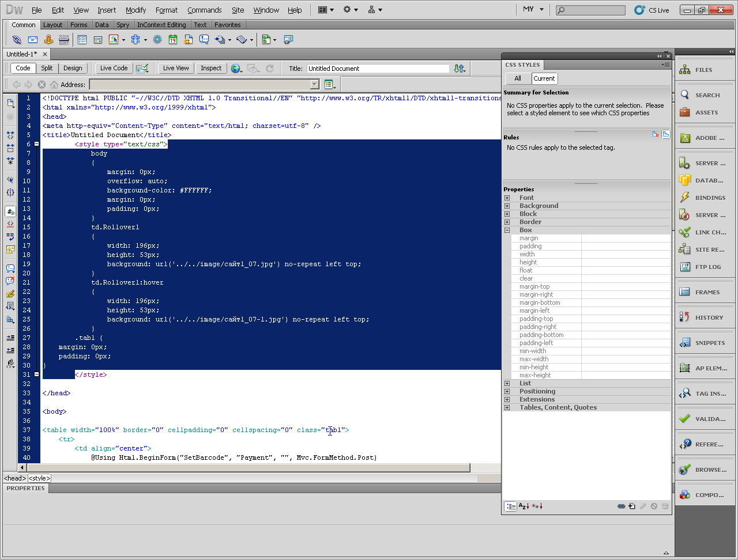Select Current mode in CSS Styles panel
This screenshot has width=738, height=560.
[x=544, y=78]
